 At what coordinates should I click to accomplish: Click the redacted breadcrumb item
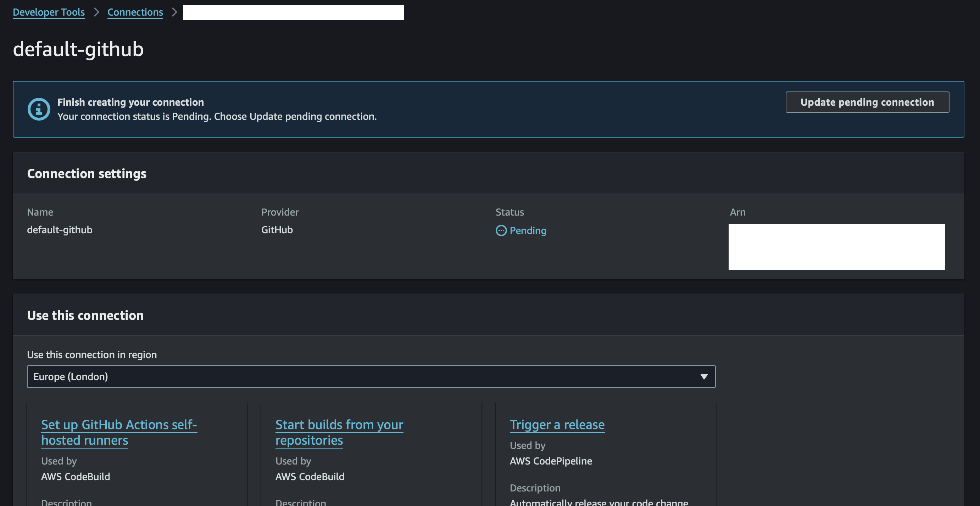point(293,12)
